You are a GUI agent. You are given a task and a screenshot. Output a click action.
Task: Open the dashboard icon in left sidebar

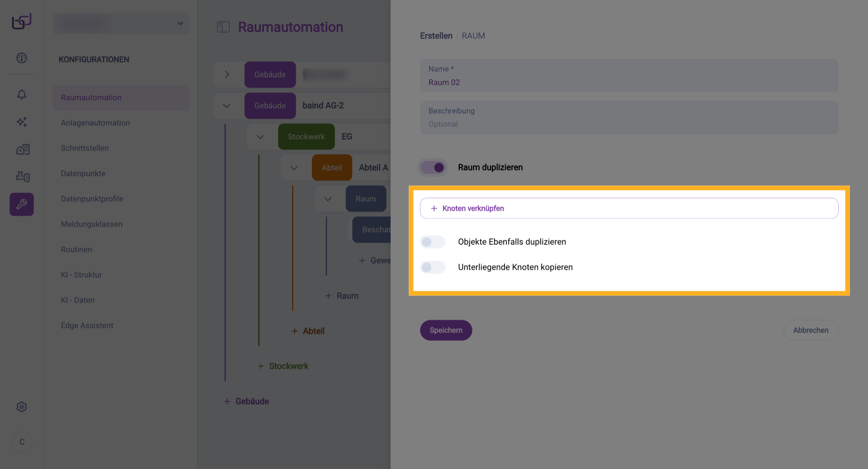click(22, 58)
